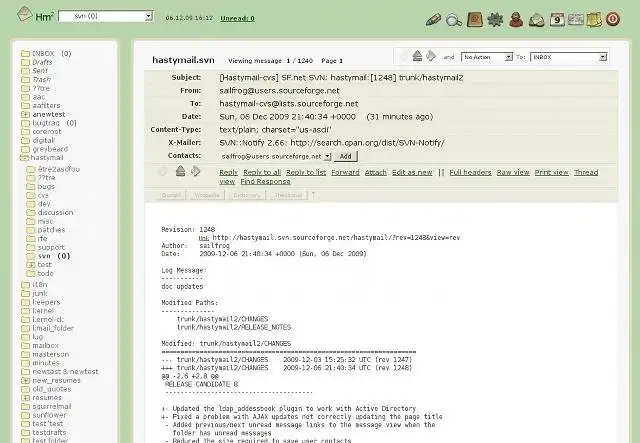The image size is (640, 443).
Task: Switch to the Thesaurus tab
Action: (288, 196)
